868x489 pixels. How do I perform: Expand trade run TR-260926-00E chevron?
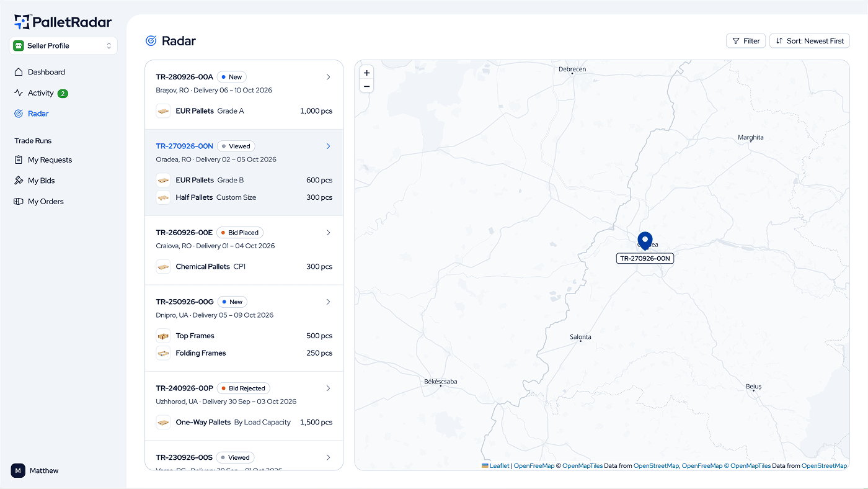[x=329, y=233]
